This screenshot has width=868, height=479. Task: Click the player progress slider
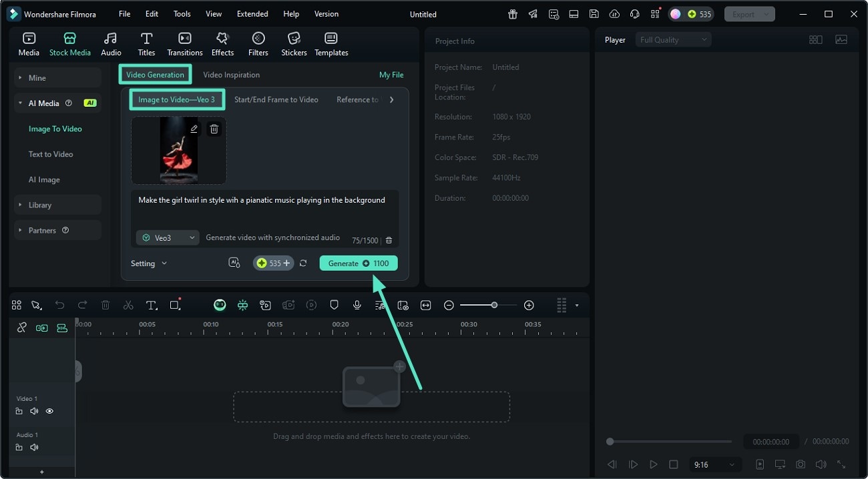tap(670, 442)
